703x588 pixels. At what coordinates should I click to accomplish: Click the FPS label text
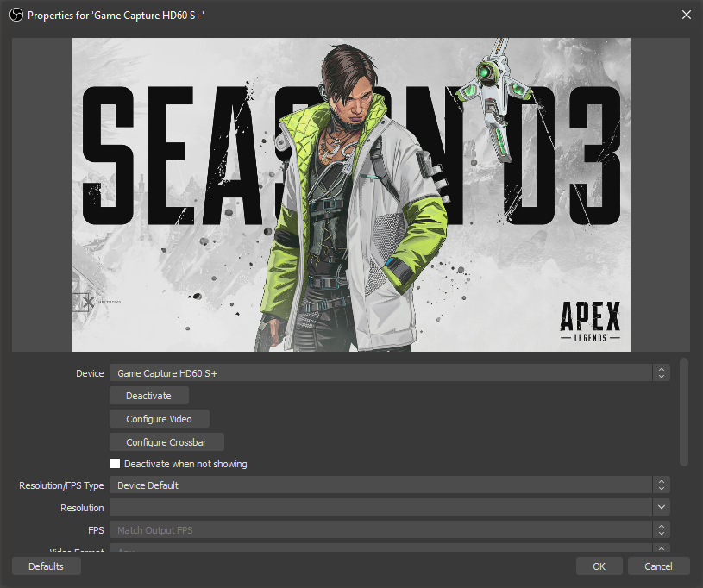pyautogui.click(x=96, y=530)
